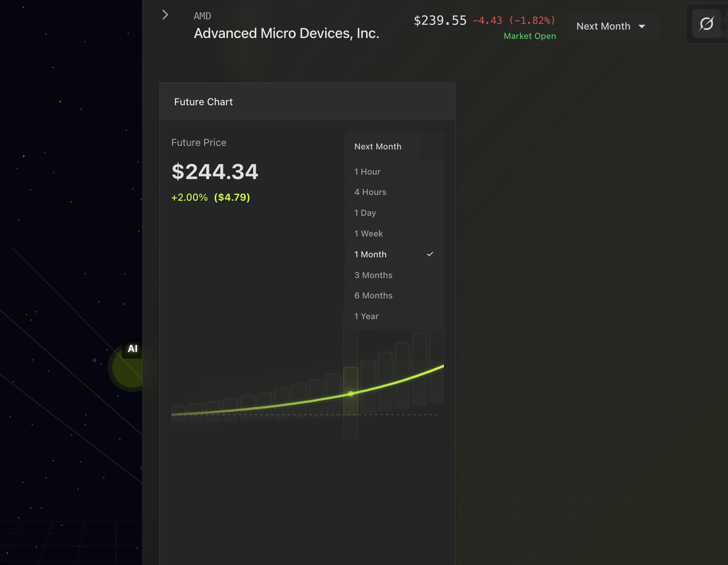Select the 1 Week prediction interval
The width and height of the screenshot is (728, 565).
[x=368, y=233]
